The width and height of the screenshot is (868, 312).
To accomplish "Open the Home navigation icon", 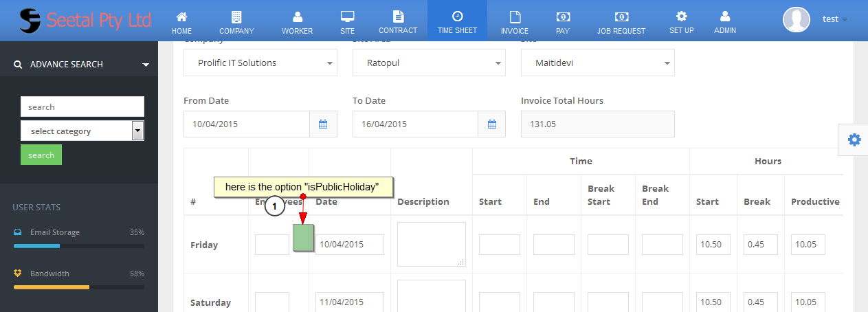I will pos(181,17).
